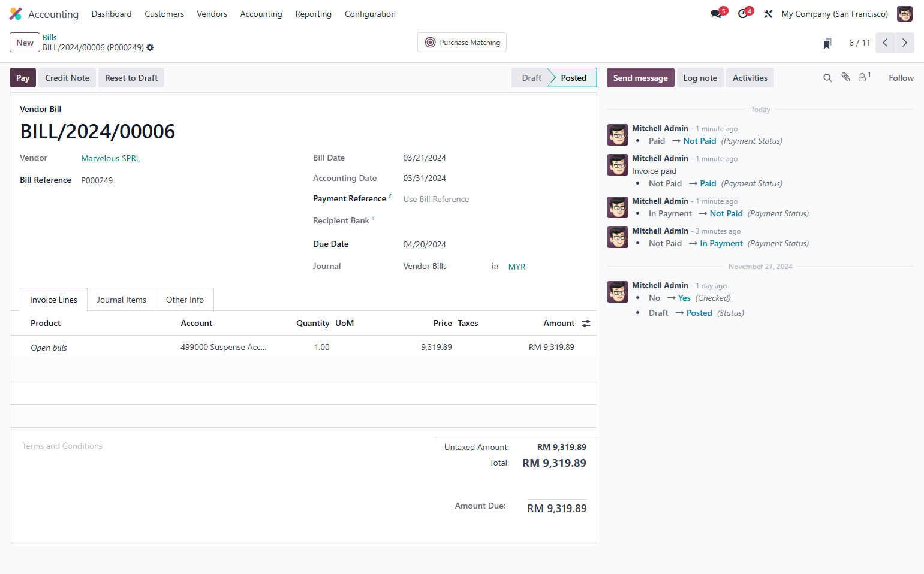The height and width of the screenshot is (574, 924).
Task: Open the Configuration menu
Action: pyautogui.click(x=370, y=14)
